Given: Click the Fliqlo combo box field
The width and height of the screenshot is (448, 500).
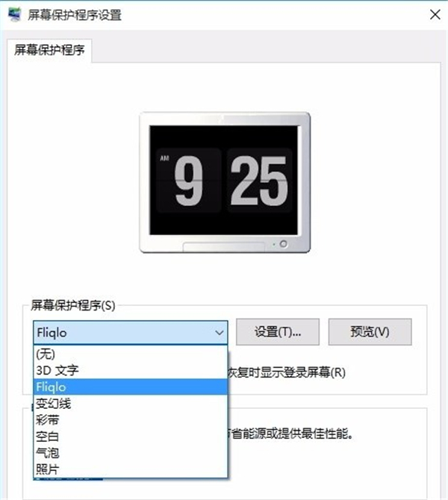Looking at the screenshot, I should pos(131,333).
